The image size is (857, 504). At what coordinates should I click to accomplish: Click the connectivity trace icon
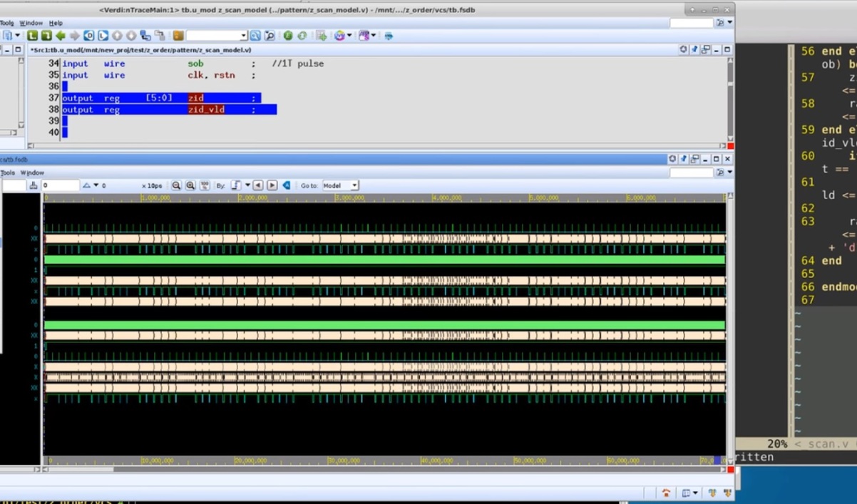coord(145,36)
